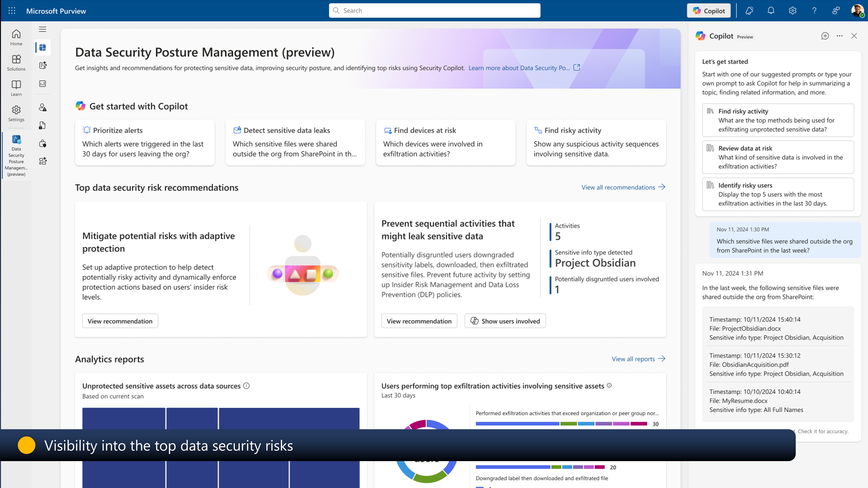
Task: Open View all reports link
Action: (x=638, y=359)
